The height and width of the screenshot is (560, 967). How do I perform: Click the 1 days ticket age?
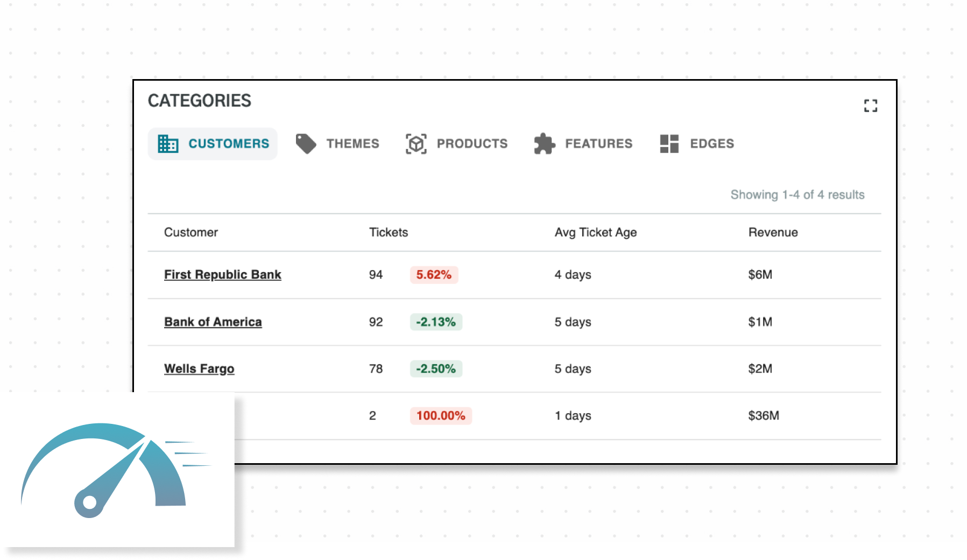tap(573, 416)
